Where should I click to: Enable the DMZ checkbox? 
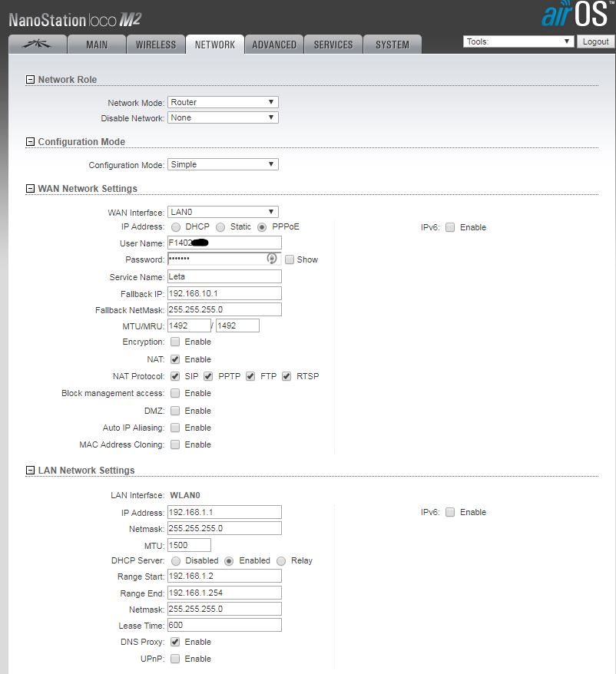pyautogui.click(x=175, y=411)
